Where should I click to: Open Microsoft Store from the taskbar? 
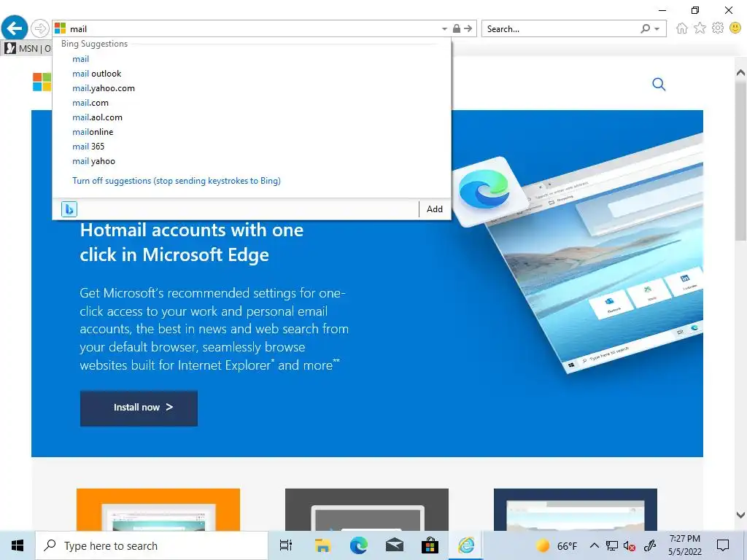(x=430, y=545)
